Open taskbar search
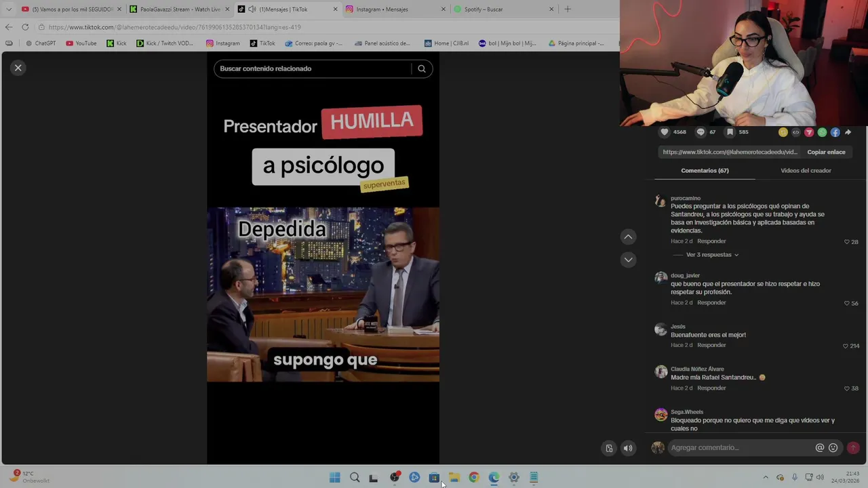Image resolution: width=868 pixels, height=488 pixels. (355, 478)
